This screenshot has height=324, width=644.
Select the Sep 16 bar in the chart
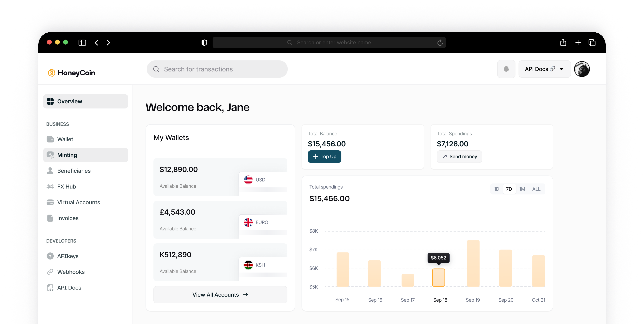pyautogui.click(x=374, y=273)
